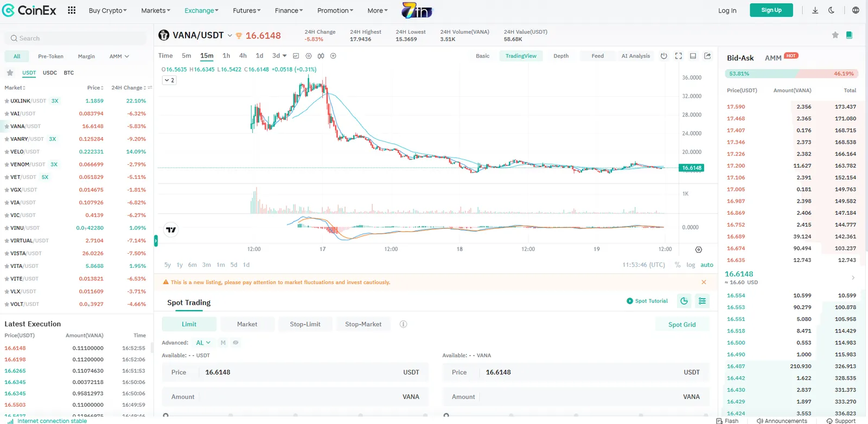
Task: Expand the Buy Crypto menu
Action: 107,10
